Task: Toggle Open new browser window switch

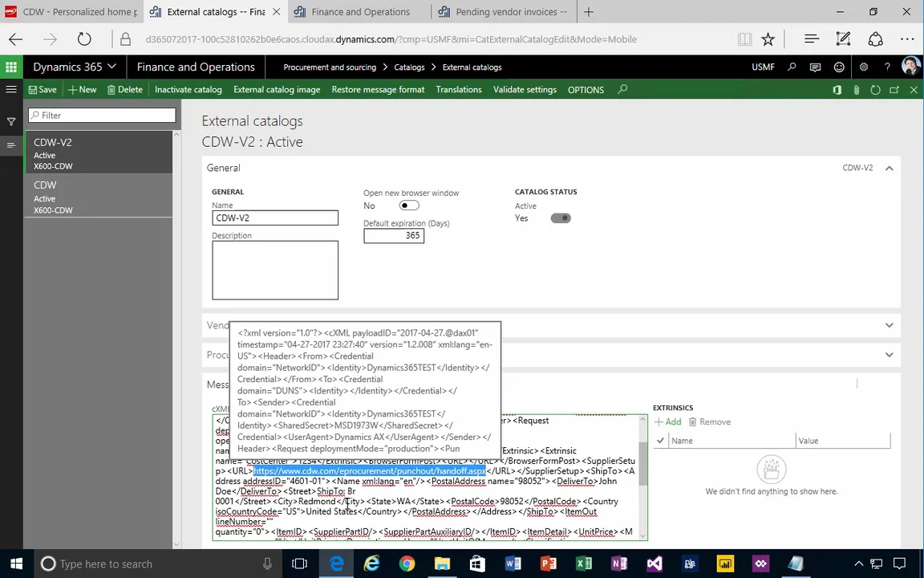Action: [408, 206]
